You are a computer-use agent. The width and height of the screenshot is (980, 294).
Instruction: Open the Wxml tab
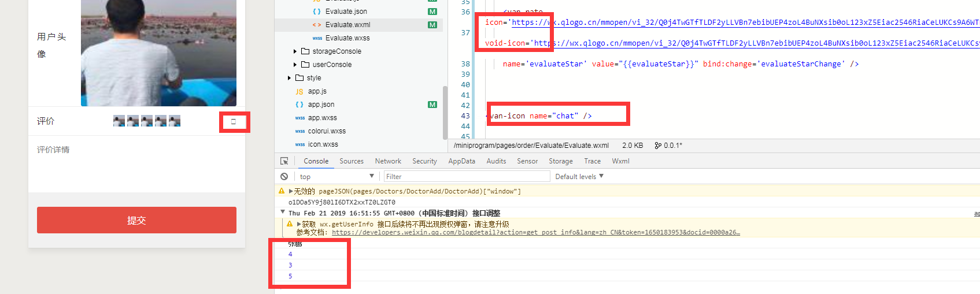620,161
